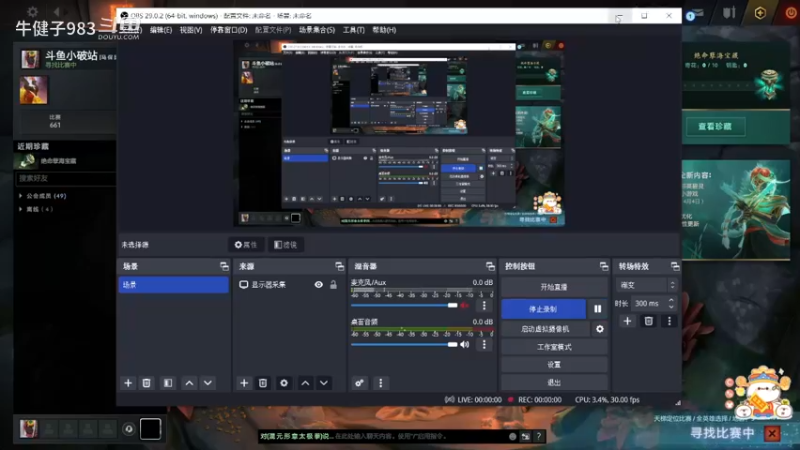This screenshot has height=450, width=800.
Task: Click 退出 exit button
Action: pyautogui.click(x=554, y=382)
